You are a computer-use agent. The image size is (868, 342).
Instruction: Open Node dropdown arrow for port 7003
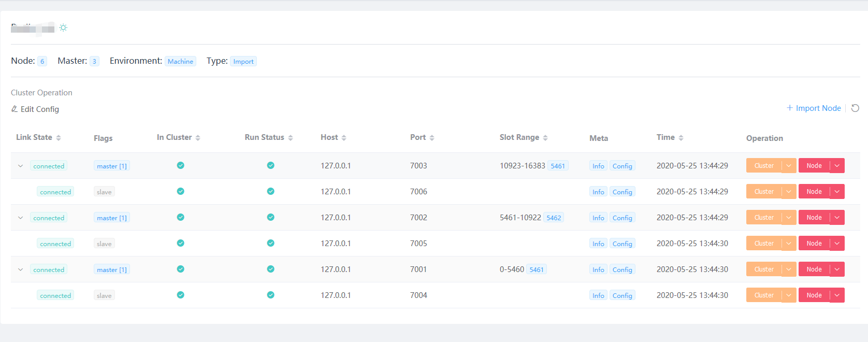[837, 166]
